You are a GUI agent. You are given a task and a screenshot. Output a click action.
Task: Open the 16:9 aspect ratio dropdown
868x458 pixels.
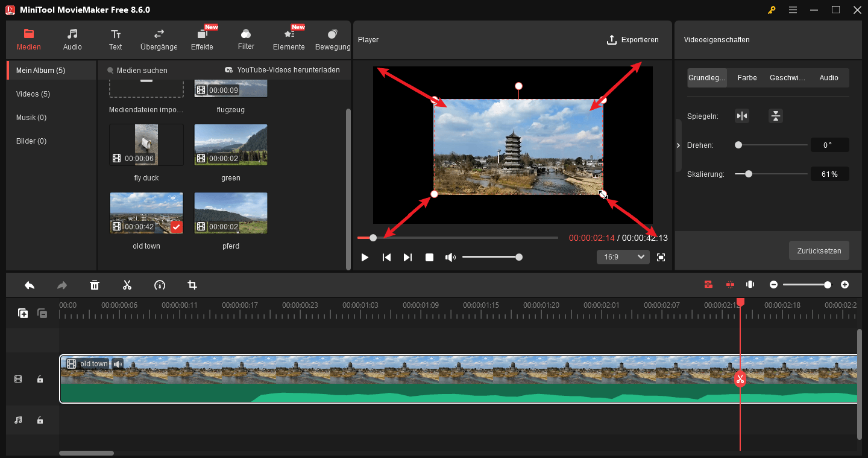[623, 256]
